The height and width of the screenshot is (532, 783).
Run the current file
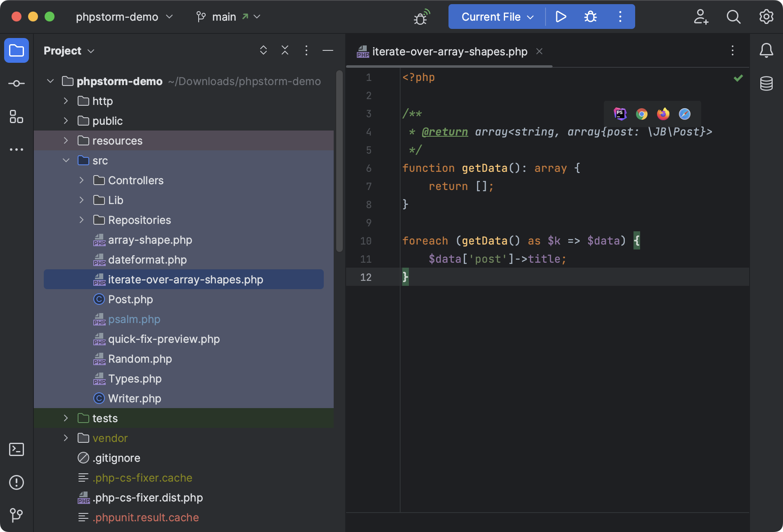coord(561,17)
